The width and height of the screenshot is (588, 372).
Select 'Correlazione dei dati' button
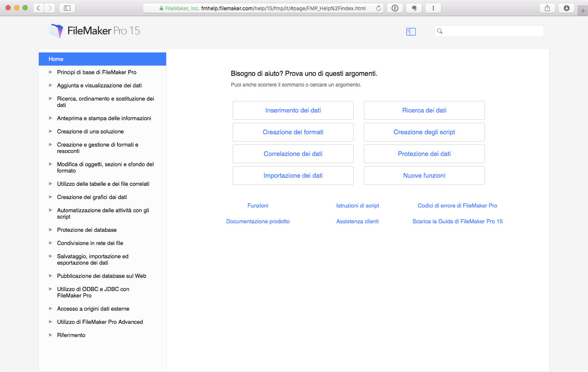(293, 154)
